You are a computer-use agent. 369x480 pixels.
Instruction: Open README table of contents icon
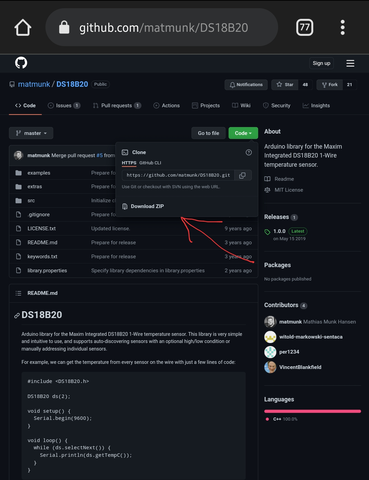tap(18, 293)
